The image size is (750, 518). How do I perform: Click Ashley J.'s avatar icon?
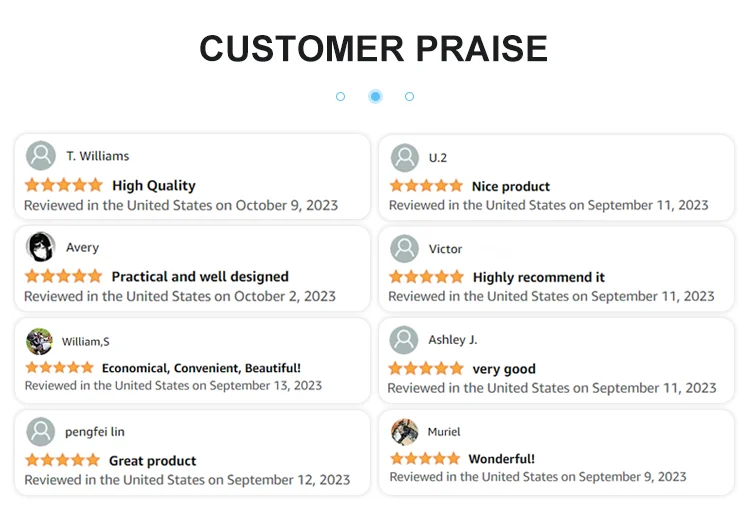[x=404, y=340]
